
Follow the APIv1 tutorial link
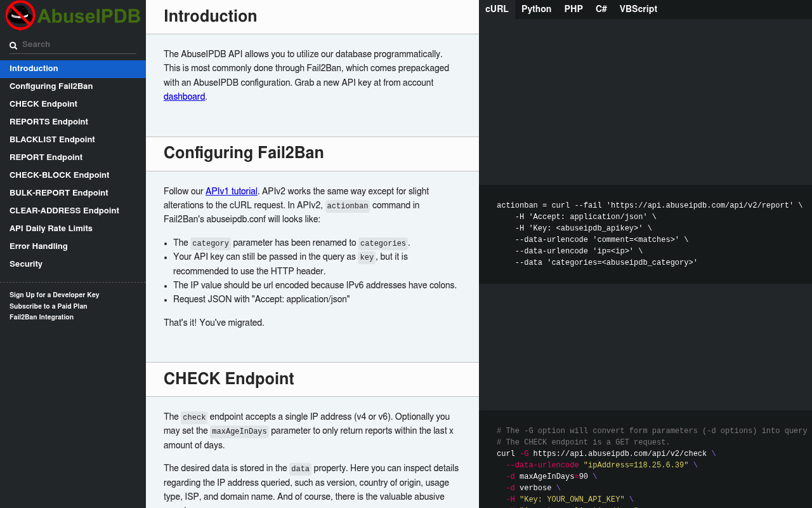[232, 191]
